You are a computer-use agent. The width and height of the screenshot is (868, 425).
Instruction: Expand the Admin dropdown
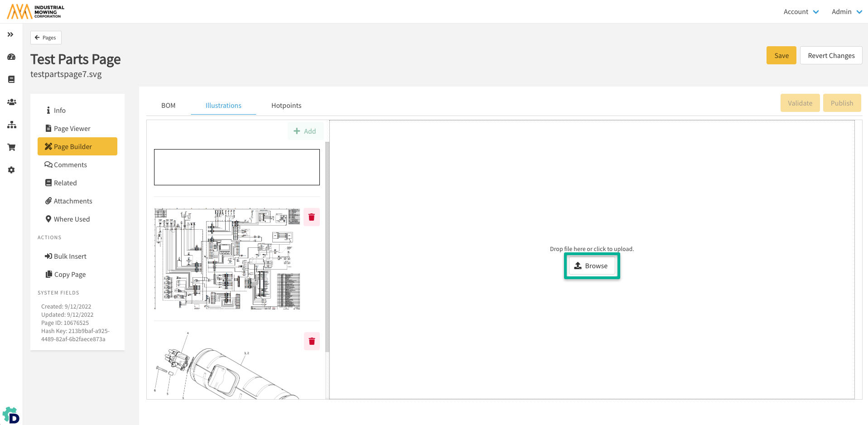846,12
